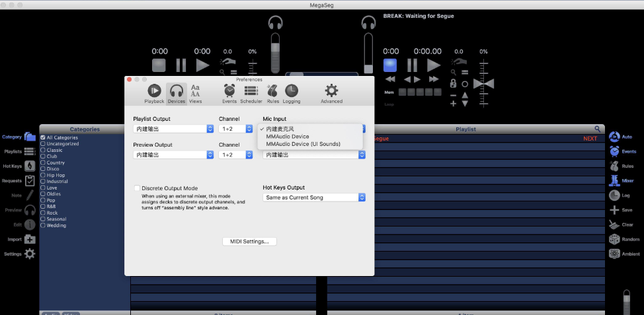Image resolution: width=644 pixels, height=315 pixels.
Task: Uncheck All Categories checkbox
Action: coord(43,138)
